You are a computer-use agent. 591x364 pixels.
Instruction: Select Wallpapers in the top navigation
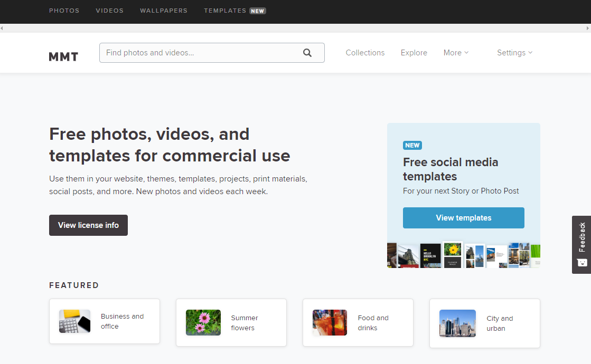[x=164, y=11]
